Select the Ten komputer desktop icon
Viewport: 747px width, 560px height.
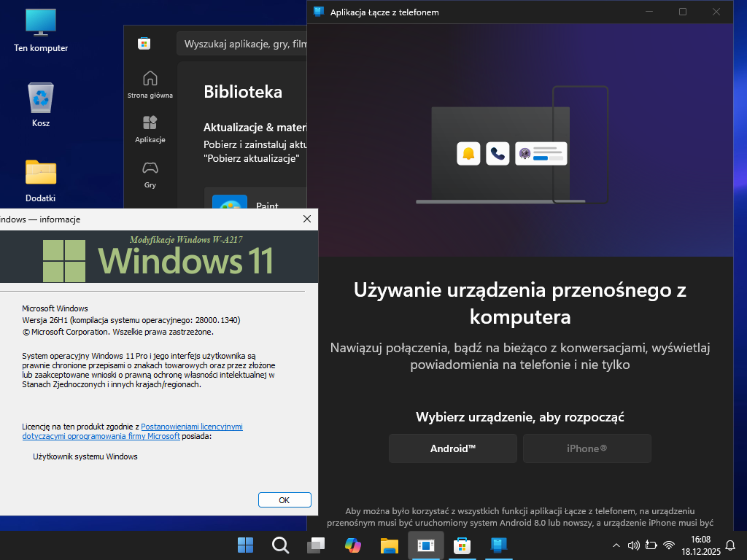click(x=41, y=31)
